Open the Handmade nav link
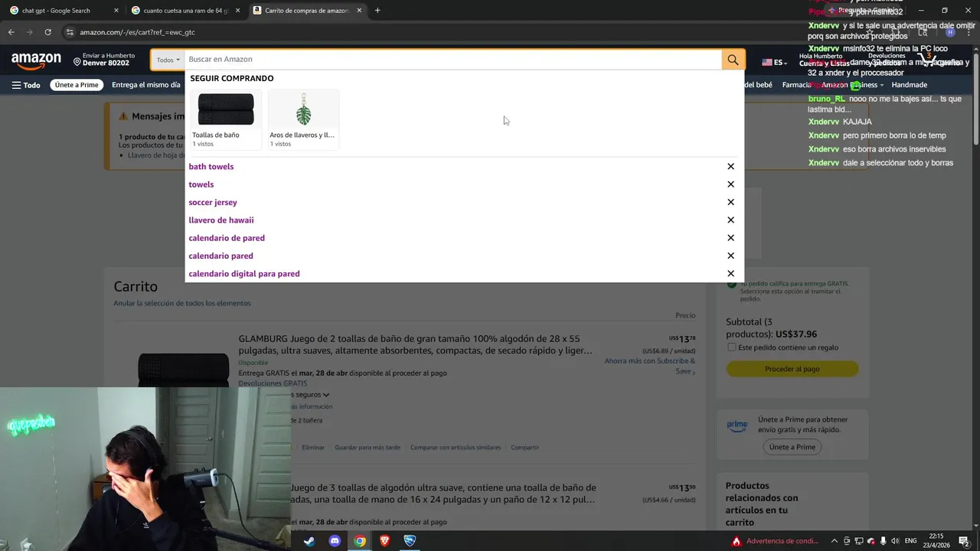Image resolution: width=980 pixels, height=551 pixels. click(x=910, y=85)
